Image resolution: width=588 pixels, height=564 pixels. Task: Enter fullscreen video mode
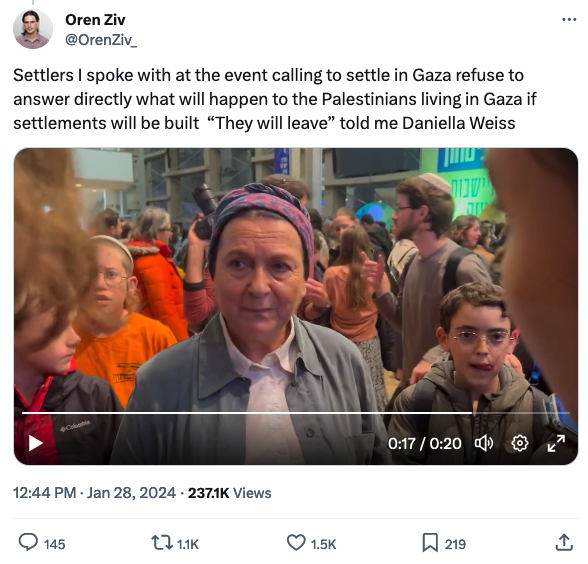(x=556, y=443)
